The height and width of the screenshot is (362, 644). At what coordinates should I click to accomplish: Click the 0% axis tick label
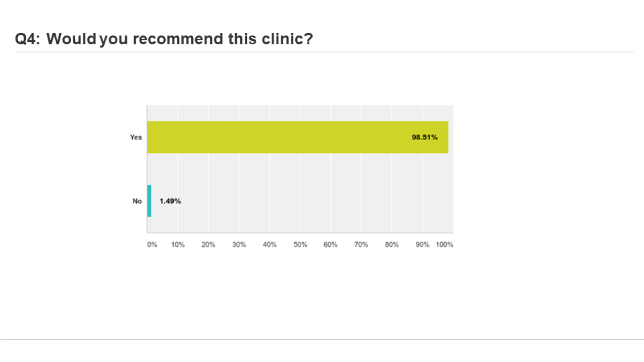(152, 245)
